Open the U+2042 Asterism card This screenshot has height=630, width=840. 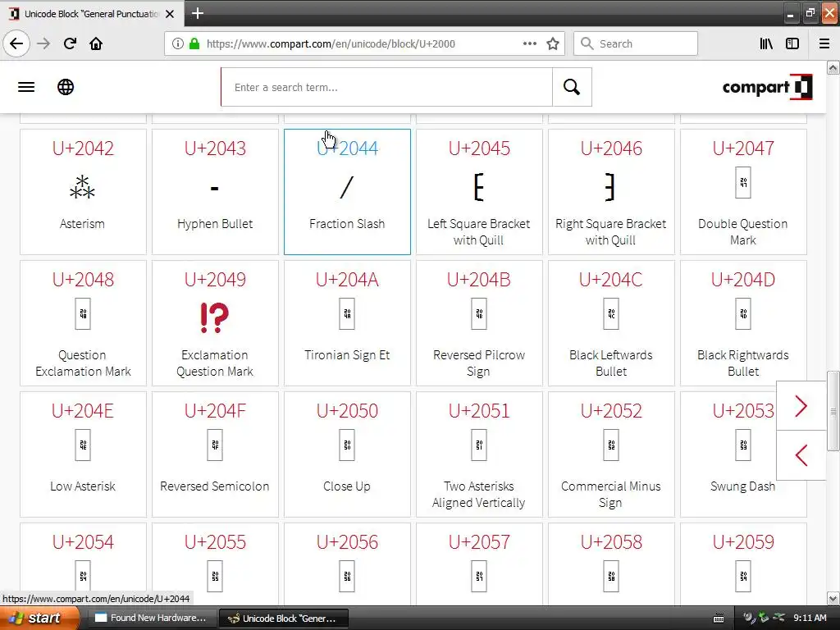(83, 192)
